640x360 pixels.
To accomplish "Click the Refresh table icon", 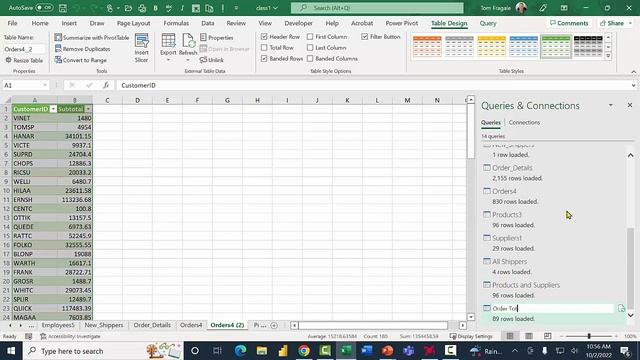I will pyautogui.click(x=188, y=41).
